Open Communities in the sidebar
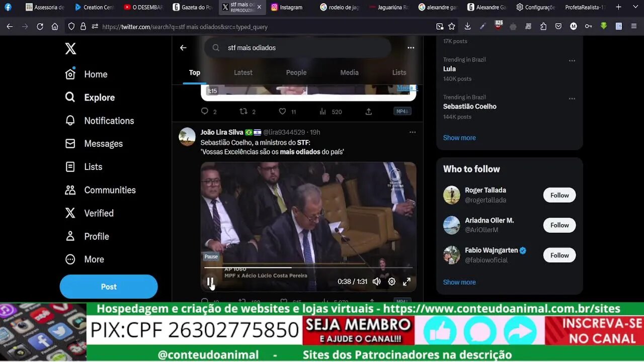 click(100, 190)
